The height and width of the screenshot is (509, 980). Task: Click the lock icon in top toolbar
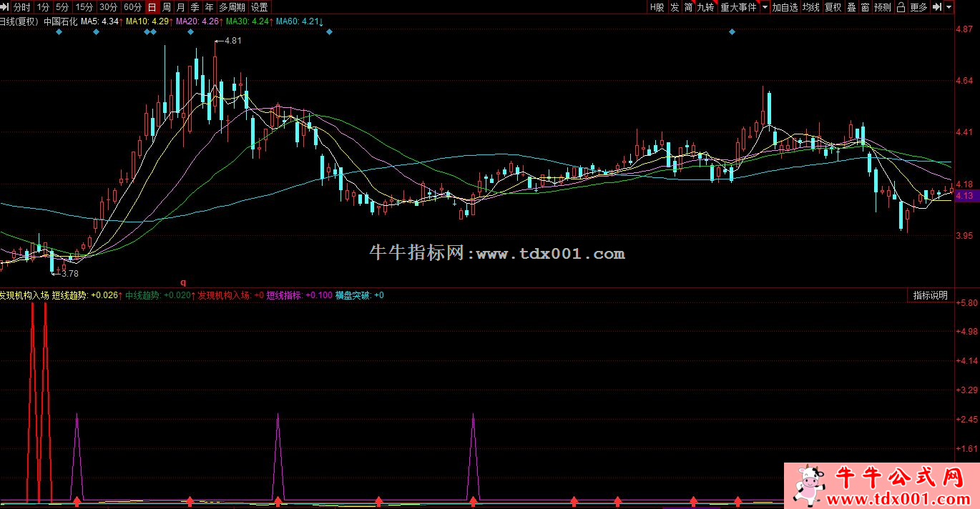click(x=900, y=7)
